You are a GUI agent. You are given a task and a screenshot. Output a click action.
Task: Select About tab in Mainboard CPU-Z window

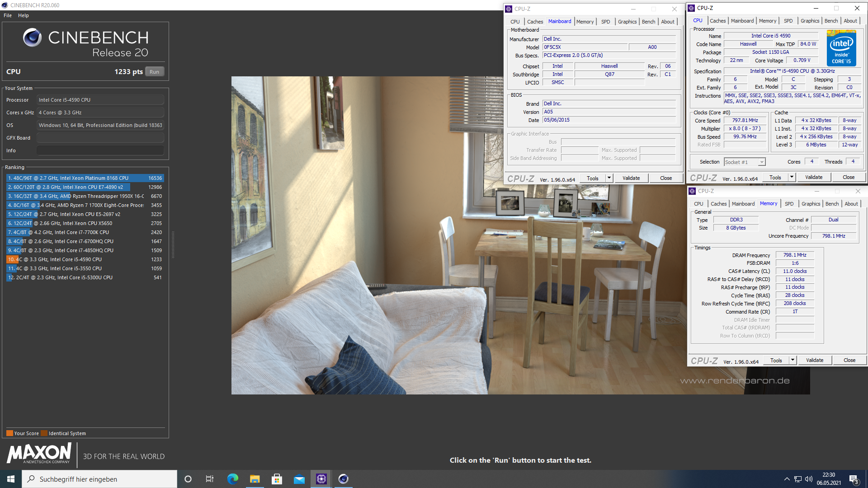[668, 22]
